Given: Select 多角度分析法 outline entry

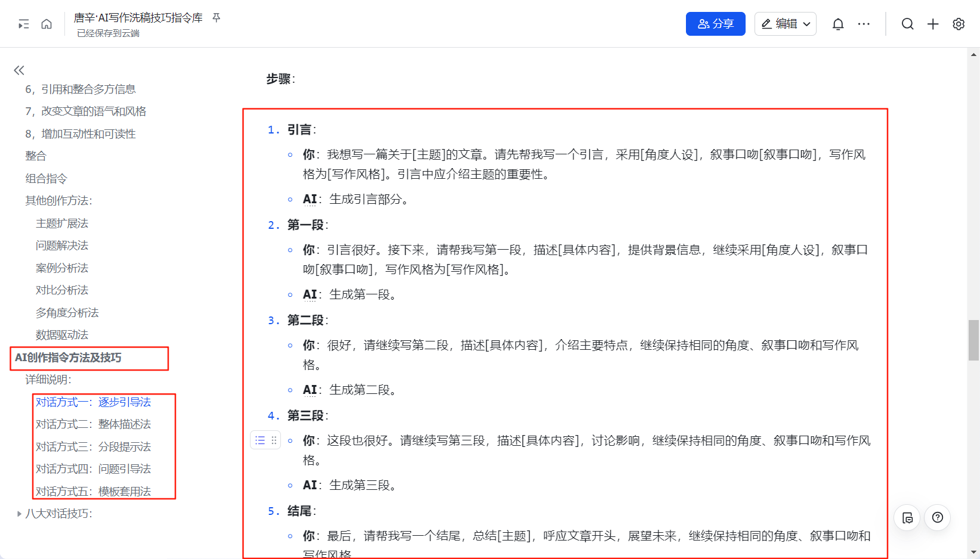Looking at the screenshot, I should click(x=67, y=313).
